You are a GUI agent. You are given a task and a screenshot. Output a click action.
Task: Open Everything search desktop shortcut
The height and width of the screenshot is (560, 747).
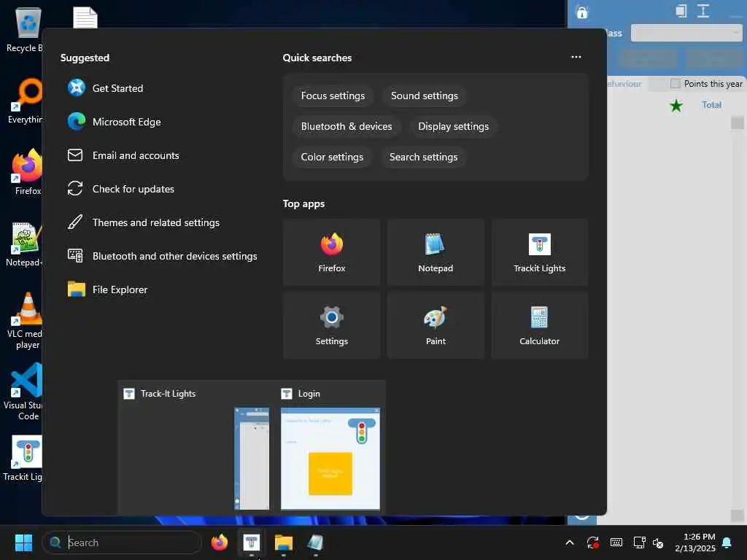[27, 101]
